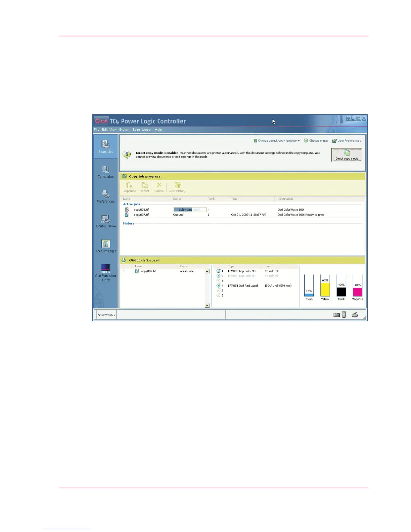Image resolution: width=411 pixels, height=532 pixels.
Task: Click the printer queue scroll down arrow
Action: (x=207, y=305)
